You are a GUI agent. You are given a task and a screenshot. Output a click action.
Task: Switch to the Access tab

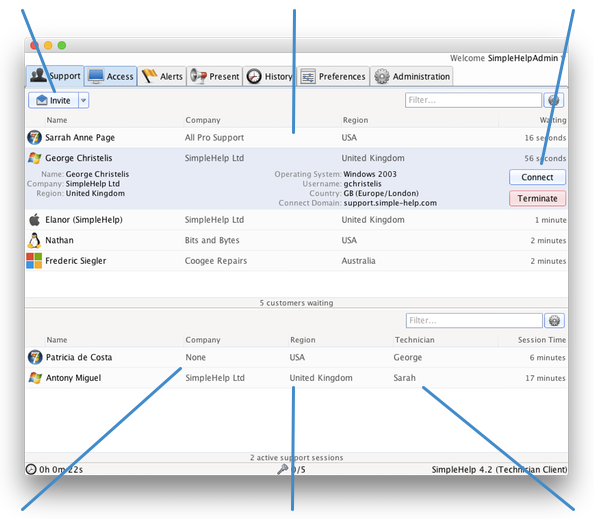point(111,76)
